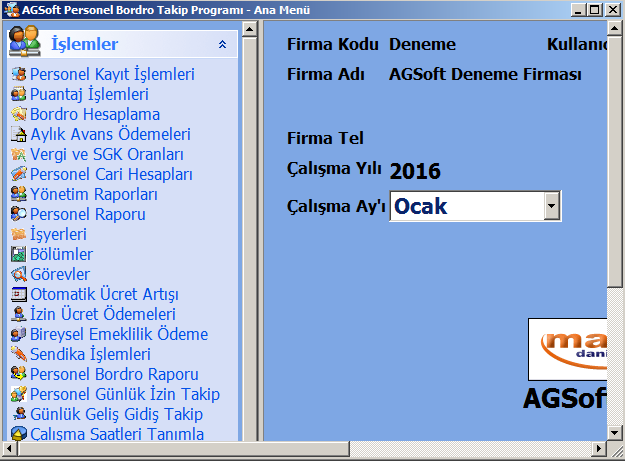
Task: Click the Bölümler icon
Action: (x=18, y=254)
